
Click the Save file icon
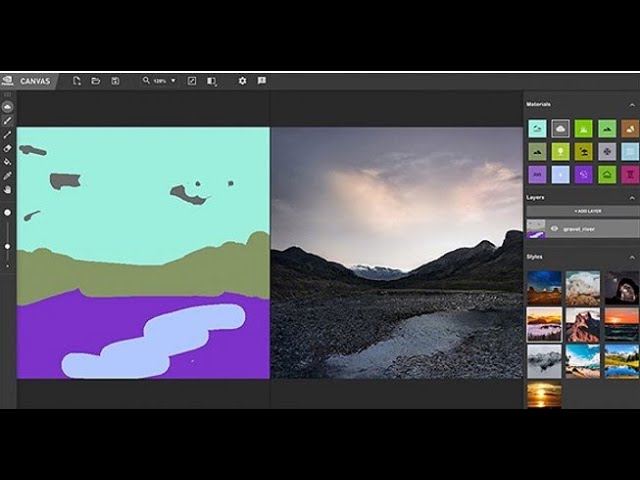point(115,81)
